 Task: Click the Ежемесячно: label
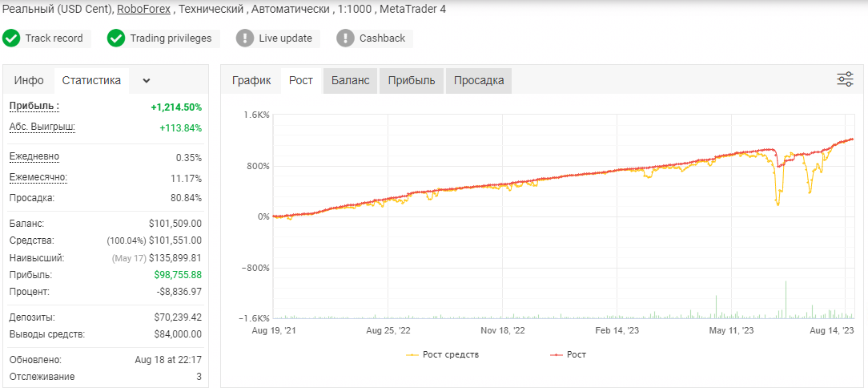[x=38, y=177]
